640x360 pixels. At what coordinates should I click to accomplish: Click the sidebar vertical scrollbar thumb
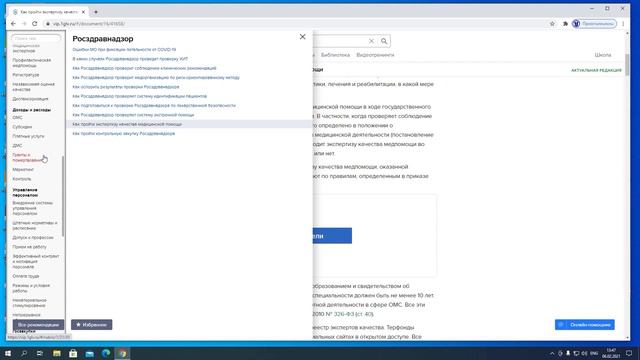[63, 196]
